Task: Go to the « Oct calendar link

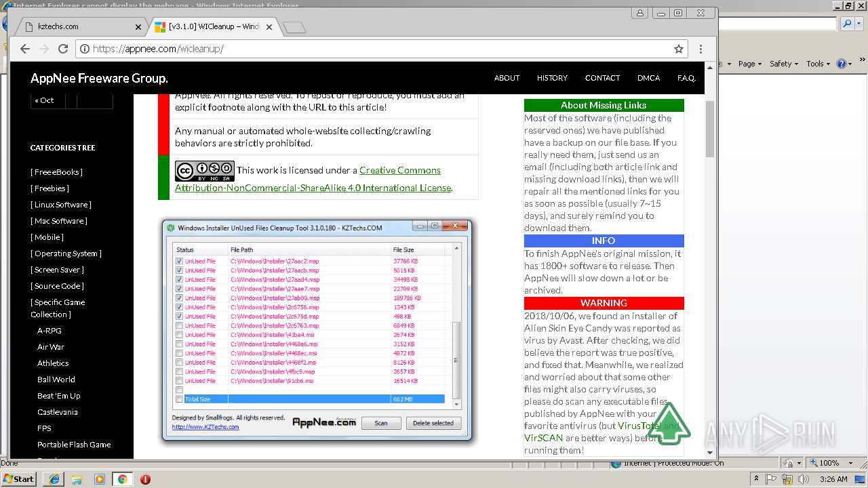Action: point(44,100)
